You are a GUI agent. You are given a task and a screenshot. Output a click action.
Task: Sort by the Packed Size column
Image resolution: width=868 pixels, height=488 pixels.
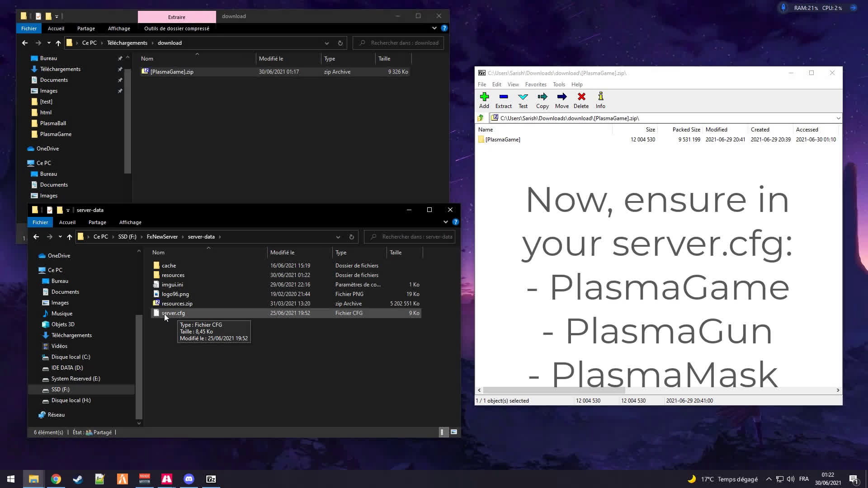pos(686,130)
